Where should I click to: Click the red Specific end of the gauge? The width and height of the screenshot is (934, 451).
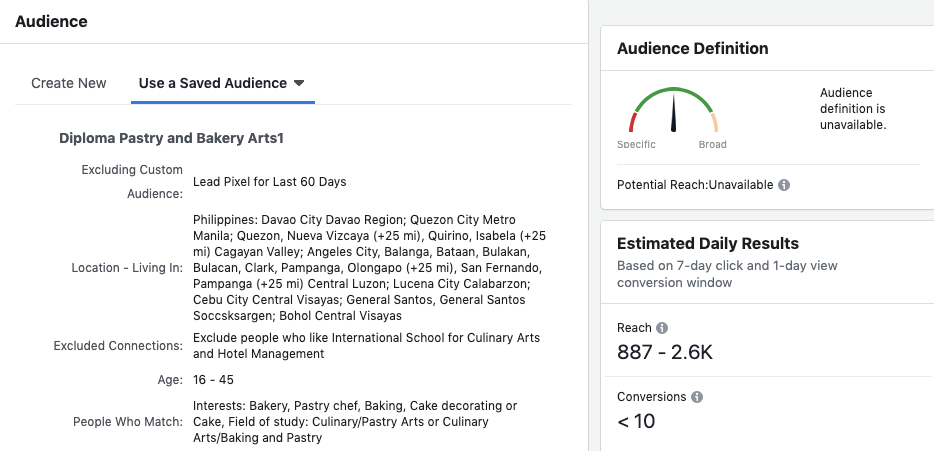pos(632,122)
